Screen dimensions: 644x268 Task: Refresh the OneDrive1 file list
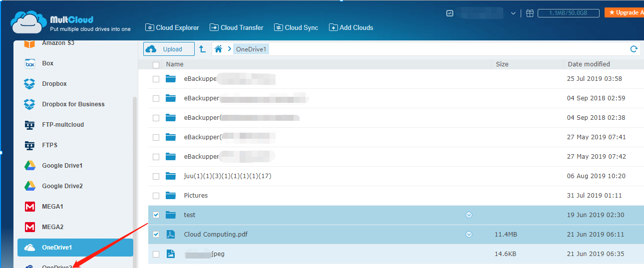click(634, 49)
